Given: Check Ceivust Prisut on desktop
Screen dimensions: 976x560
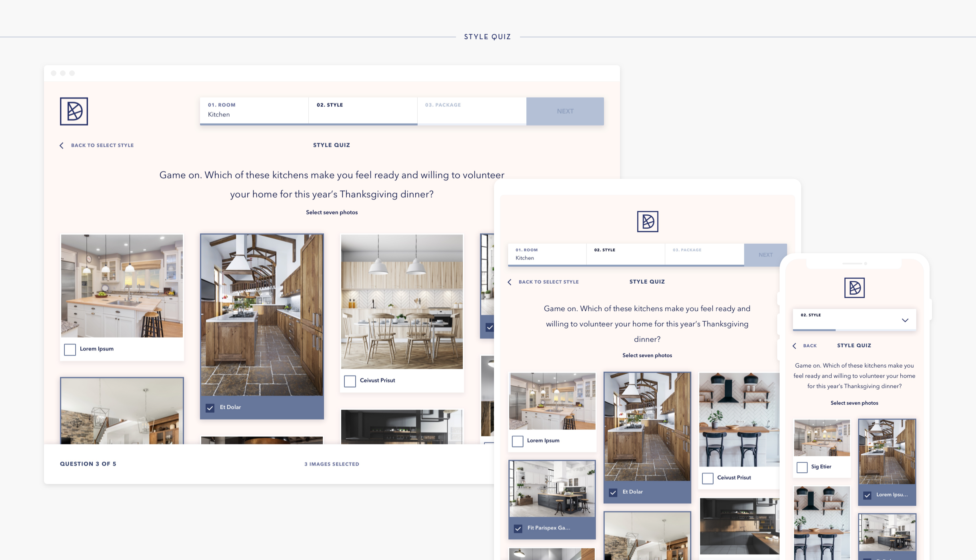Looking at the screenshot, I should [350, 381].
